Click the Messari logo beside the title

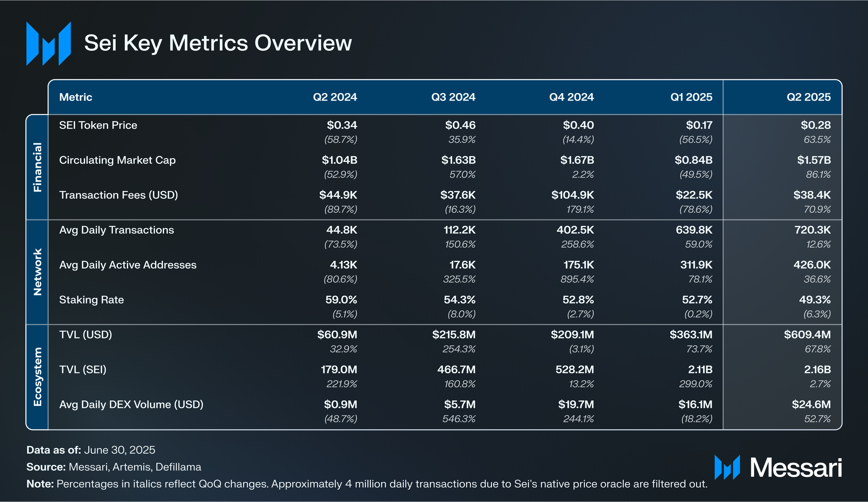(x=49, y=43)
